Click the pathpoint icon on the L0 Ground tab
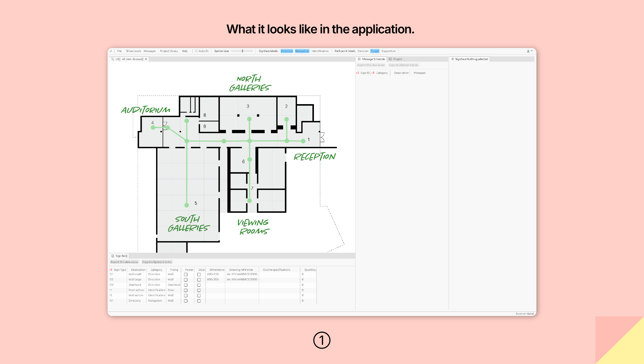Screen dimensions: 644x364 (113, 59)
